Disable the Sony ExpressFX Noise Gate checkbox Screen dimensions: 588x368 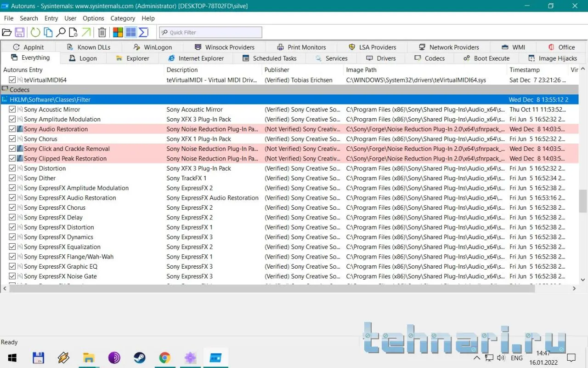click(x=12, y=276)
